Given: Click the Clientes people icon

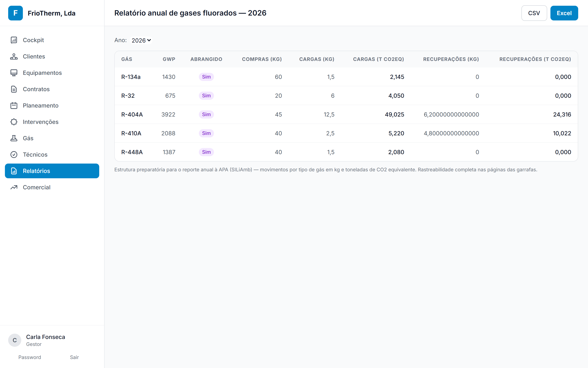Looking at the screenshot, I should point(14,56).
